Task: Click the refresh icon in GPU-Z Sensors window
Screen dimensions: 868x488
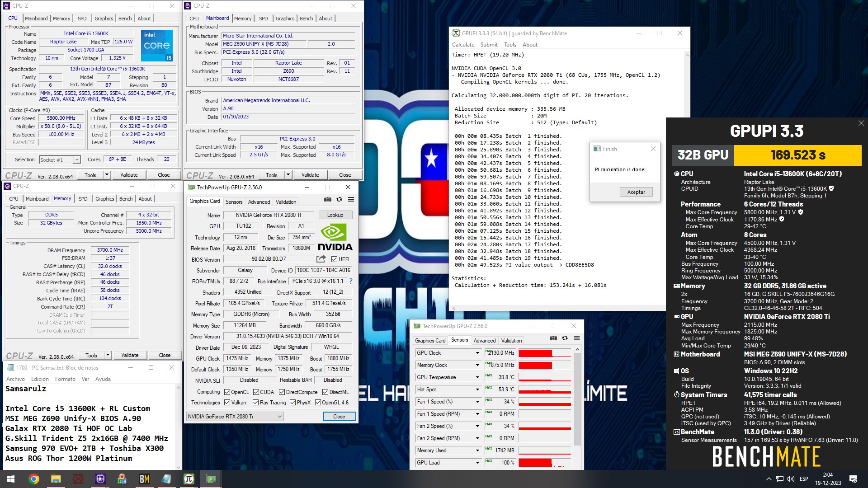Action: (565, 338)
